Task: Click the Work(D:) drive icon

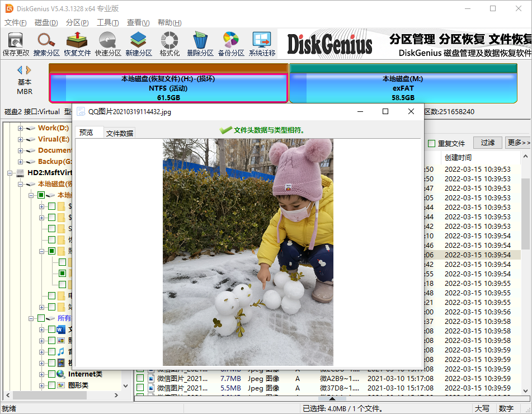Action: click(x=31, y=128)
